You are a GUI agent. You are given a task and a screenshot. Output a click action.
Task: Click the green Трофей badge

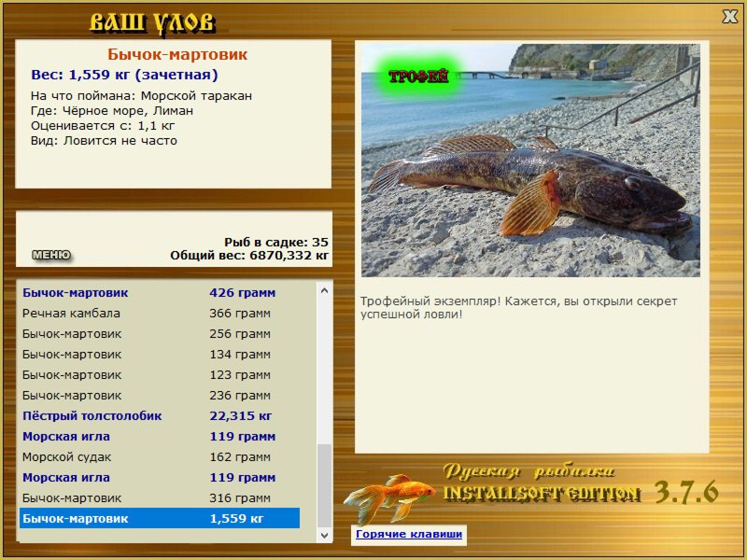(418, 77)
